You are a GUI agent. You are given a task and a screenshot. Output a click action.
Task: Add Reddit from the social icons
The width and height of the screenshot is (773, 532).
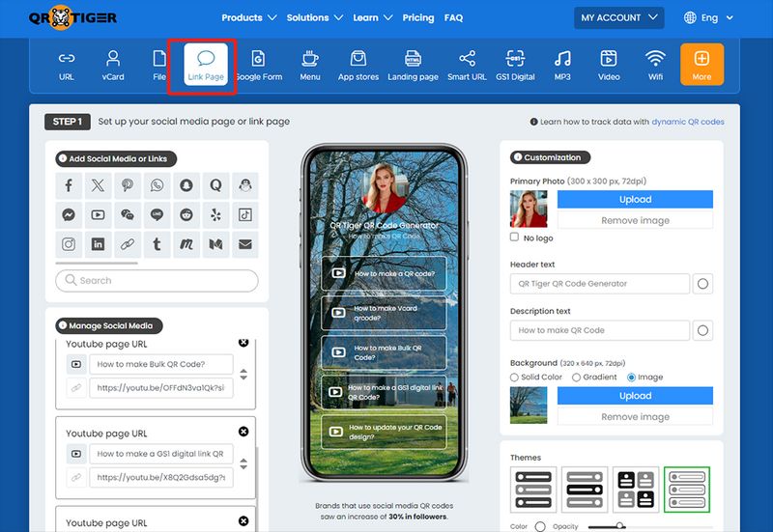pyautogui.click(x=186, y=214)
